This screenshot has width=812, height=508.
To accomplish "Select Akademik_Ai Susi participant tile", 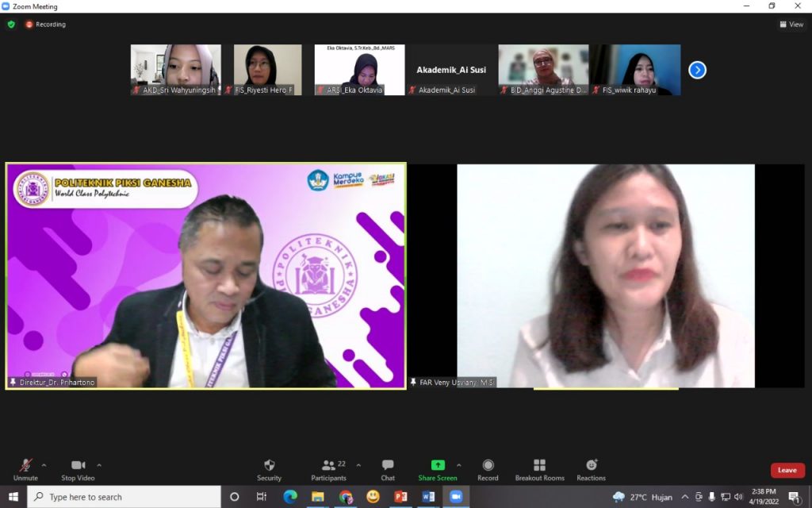I will click(451, 70).
